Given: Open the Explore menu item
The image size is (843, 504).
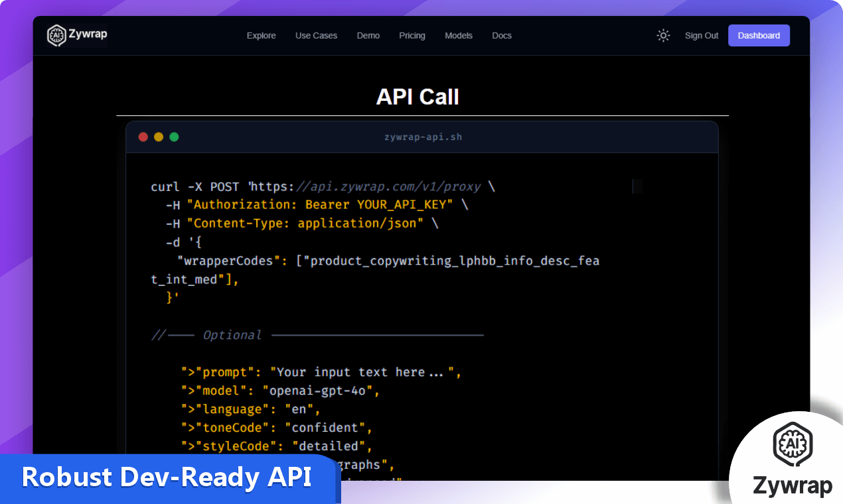Looking at the screenshot, I should coord(261,36).
